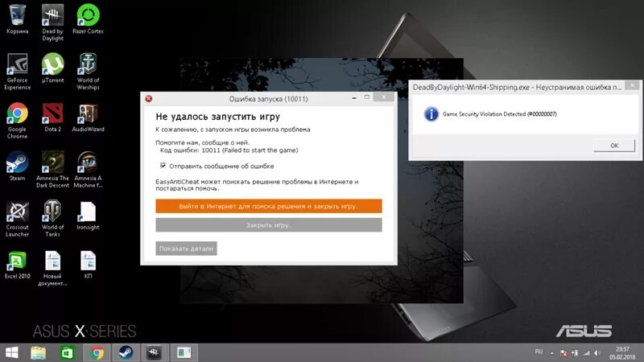Launch Dead by Daylight desktop shortcut
Image resolution: width=644 pixels, height=362 pixels.
click(x=52, y=22)
